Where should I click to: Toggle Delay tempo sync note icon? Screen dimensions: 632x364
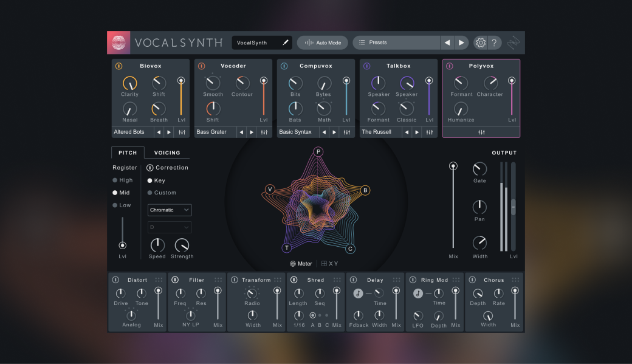click(x=358, y=294)
